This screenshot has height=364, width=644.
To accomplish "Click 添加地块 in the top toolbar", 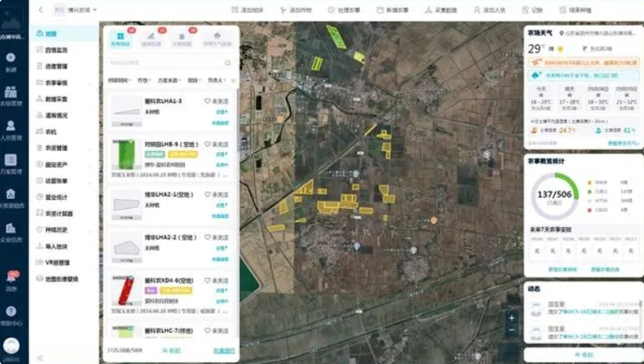I will pos(247,10).
